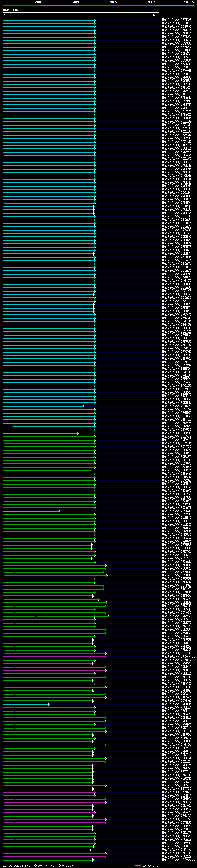The height and width of the screenshot is (868, 197).
Task: Select hit label UniRef100_Q9M631
Action: (x=177, y=54)
